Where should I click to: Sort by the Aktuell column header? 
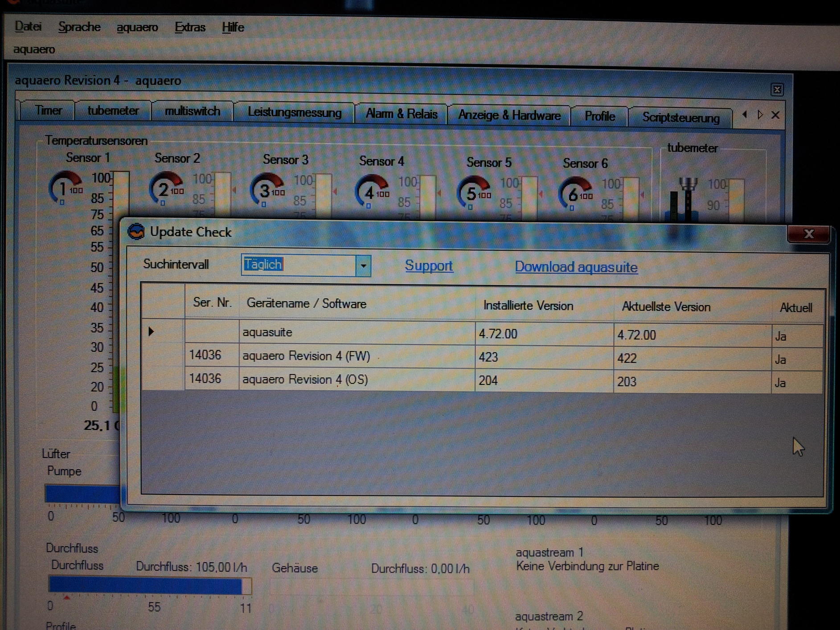pyautogui.click(x=797, y=308)
